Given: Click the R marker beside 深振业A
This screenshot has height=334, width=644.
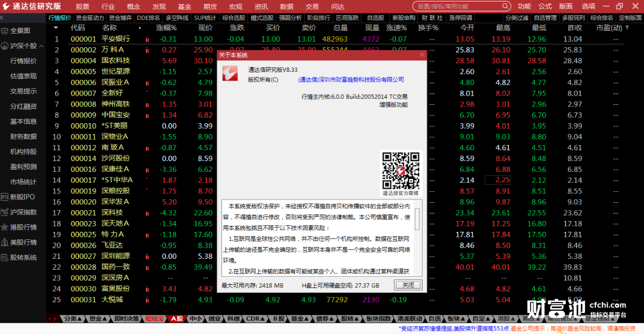Looking at the screenshot, I should click(147, 83).
